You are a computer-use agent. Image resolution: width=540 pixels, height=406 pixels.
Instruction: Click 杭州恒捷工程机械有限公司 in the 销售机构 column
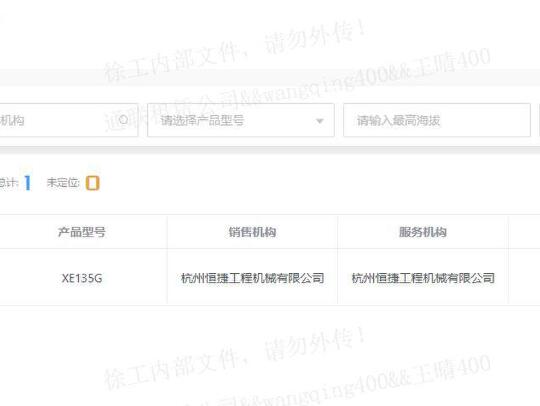tap(252, 278)
